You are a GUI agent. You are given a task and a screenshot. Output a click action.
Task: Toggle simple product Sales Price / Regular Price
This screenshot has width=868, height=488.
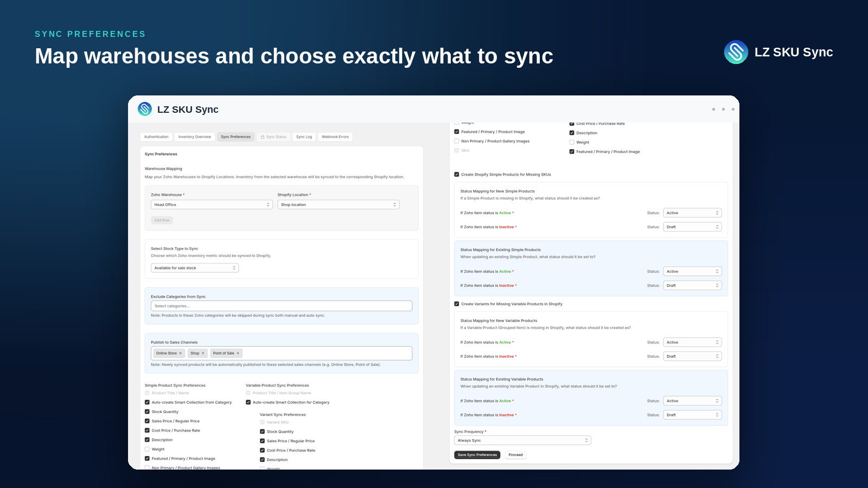click(x=147, y=421)
